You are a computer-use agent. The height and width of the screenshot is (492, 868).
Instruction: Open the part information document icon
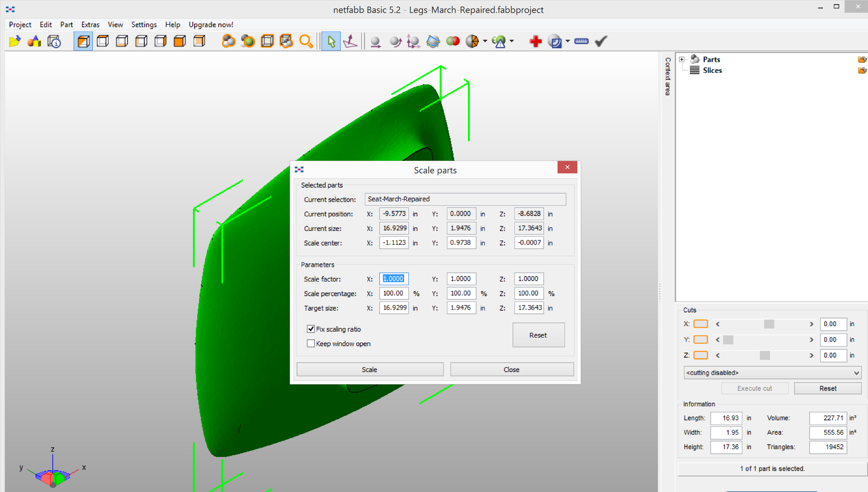[x=54, y=41]
